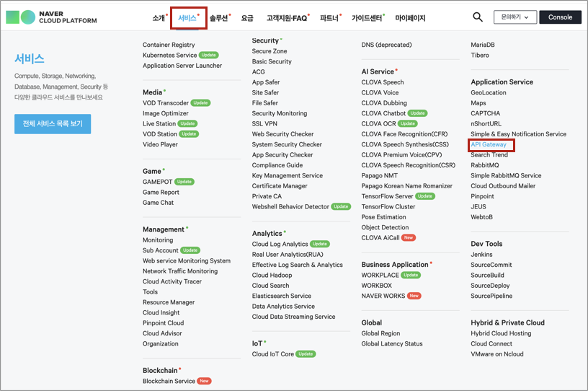Open SourcePipeline link
The height and width of the screenshot is (391, 588).
click(491, 296)
